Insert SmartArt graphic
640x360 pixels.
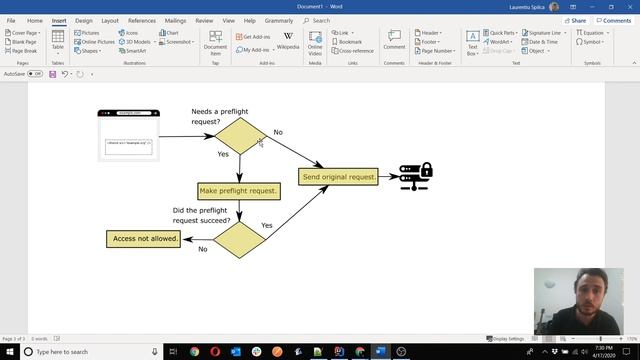tap(132, 51)
